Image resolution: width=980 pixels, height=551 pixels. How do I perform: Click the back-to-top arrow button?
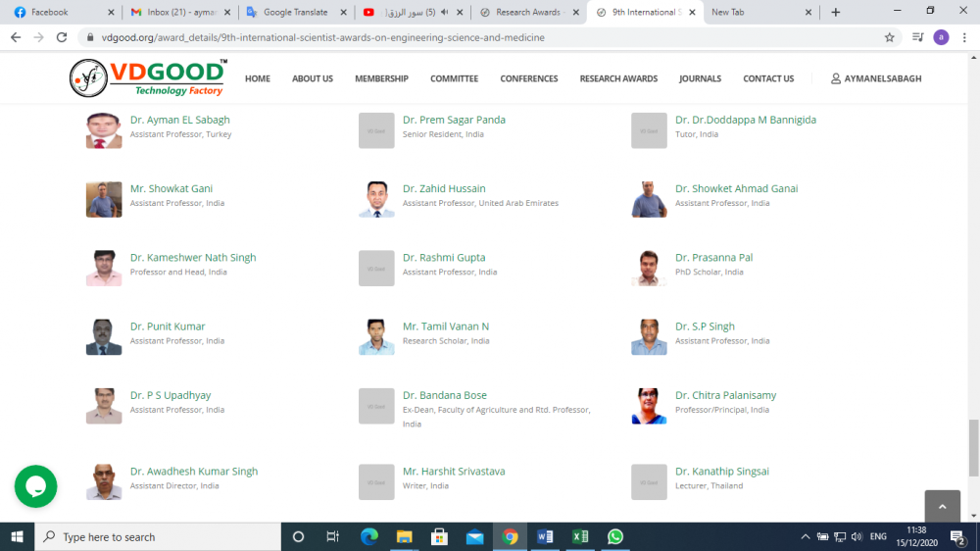coord(942,506)
